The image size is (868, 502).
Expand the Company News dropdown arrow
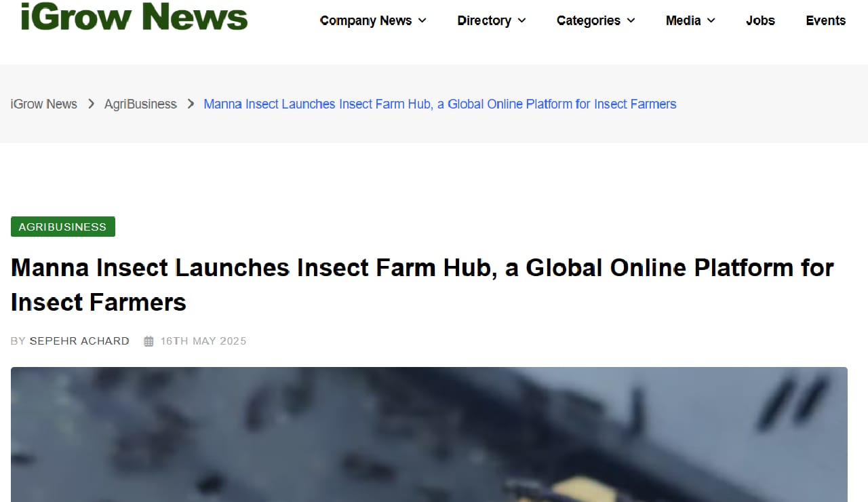pyautogui.click(x=422, y=21)
